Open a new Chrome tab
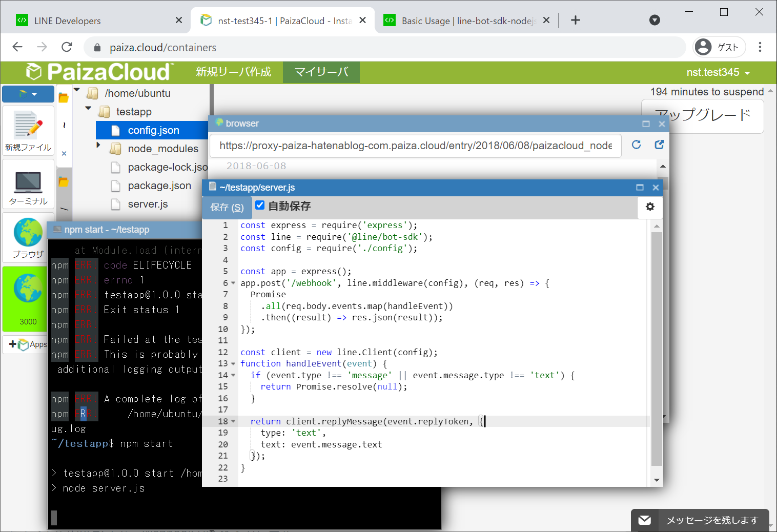Screen dimensions: 777x532 pyautogui.click(x=576, y=20)
